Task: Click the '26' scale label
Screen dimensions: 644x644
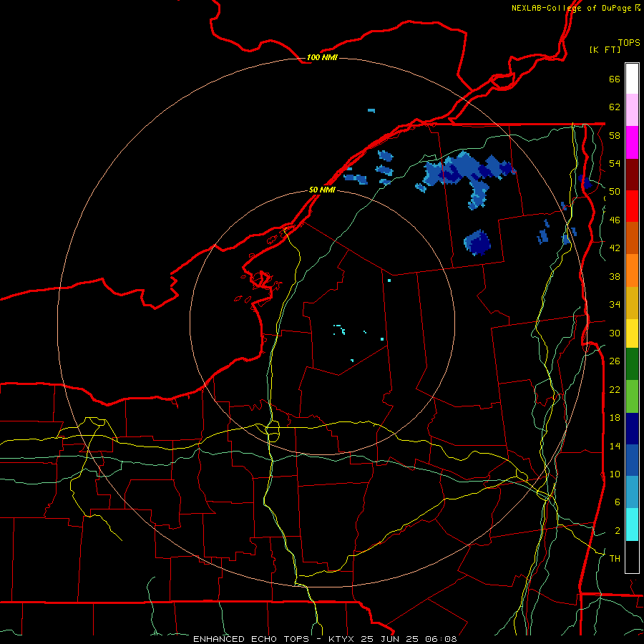Action: tap(615, 361)
